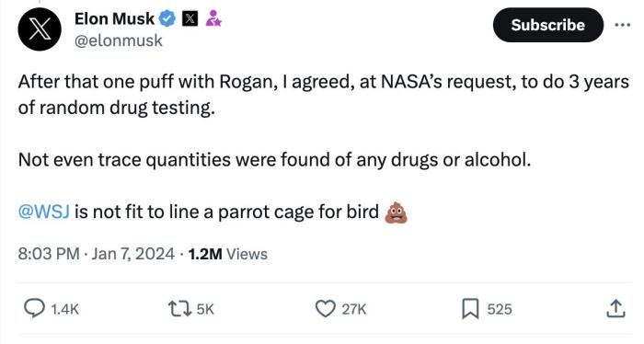This screenshot has width=644, height=344.
Task: Click the blue verified checkmark badge
Action: (167, 18)
